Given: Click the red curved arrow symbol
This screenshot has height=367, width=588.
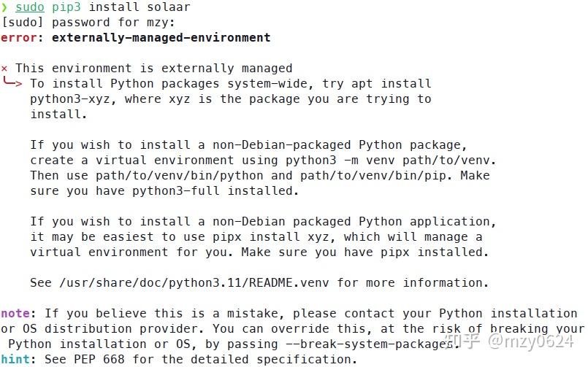Looking at the screenshot, I should point(12,83).
